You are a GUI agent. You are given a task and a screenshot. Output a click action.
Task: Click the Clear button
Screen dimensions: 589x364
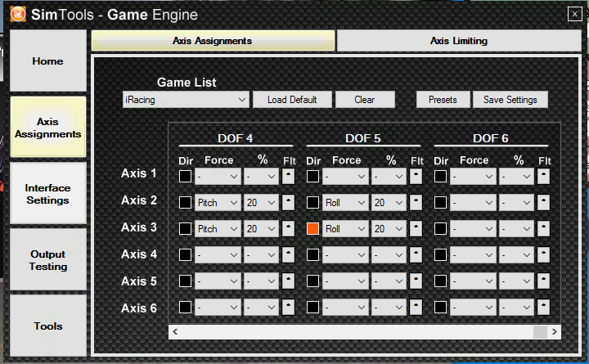tap(365, 100)
